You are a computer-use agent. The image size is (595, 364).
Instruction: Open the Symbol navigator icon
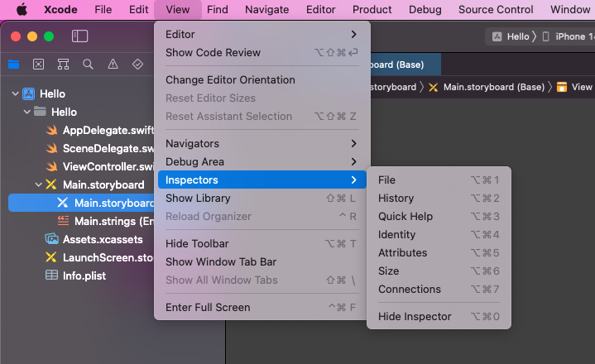pos(64,64)
